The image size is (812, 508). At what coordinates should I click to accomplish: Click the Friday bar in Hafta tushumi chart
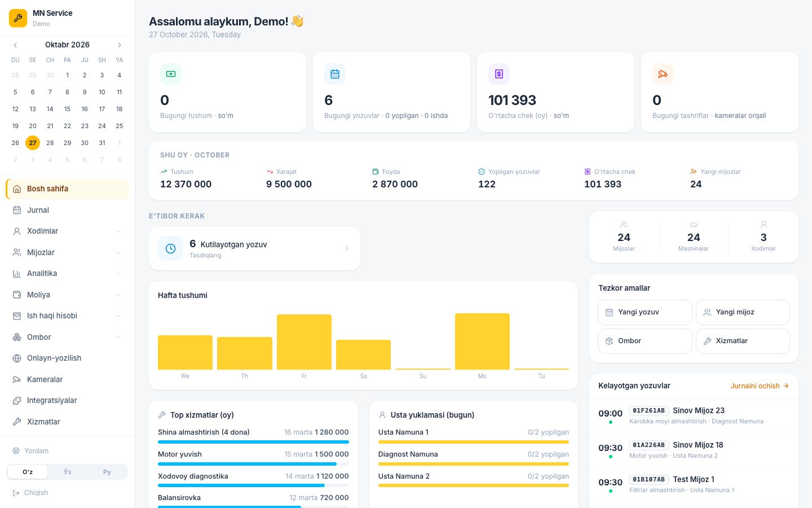(304, 342)
